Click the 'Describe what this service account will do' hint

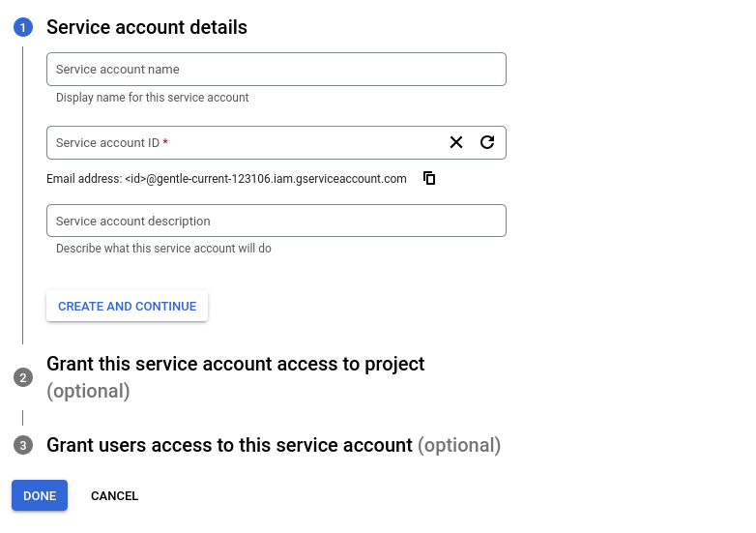163,249
